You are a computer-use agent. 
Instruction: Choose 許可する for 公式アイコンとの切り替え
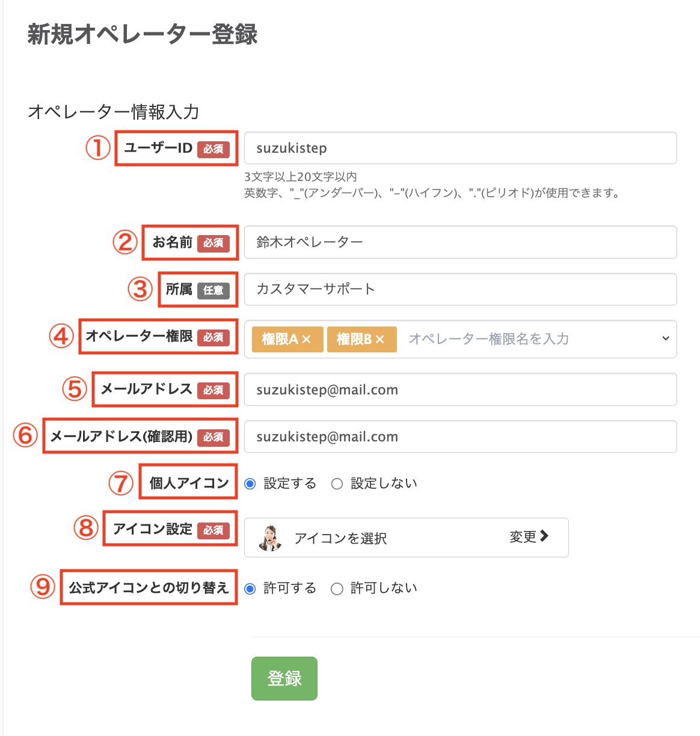250,588
